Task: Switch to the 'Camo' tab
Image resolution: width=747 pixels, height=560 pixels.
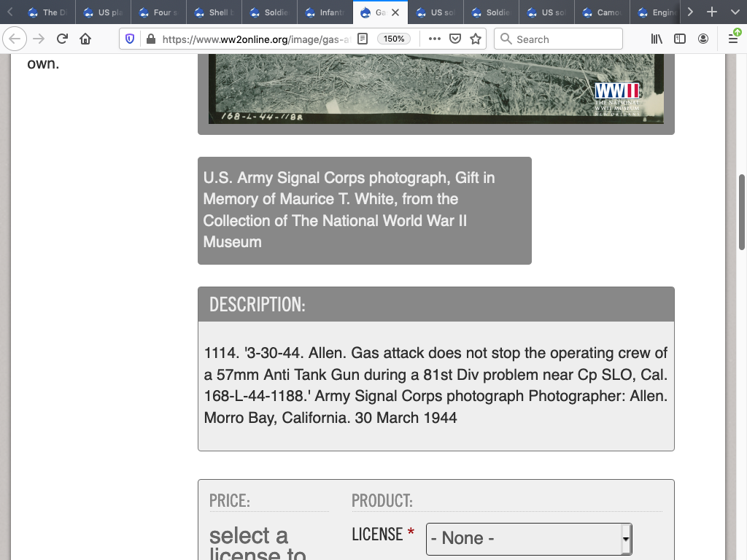Action: click(x=601, y=12)
